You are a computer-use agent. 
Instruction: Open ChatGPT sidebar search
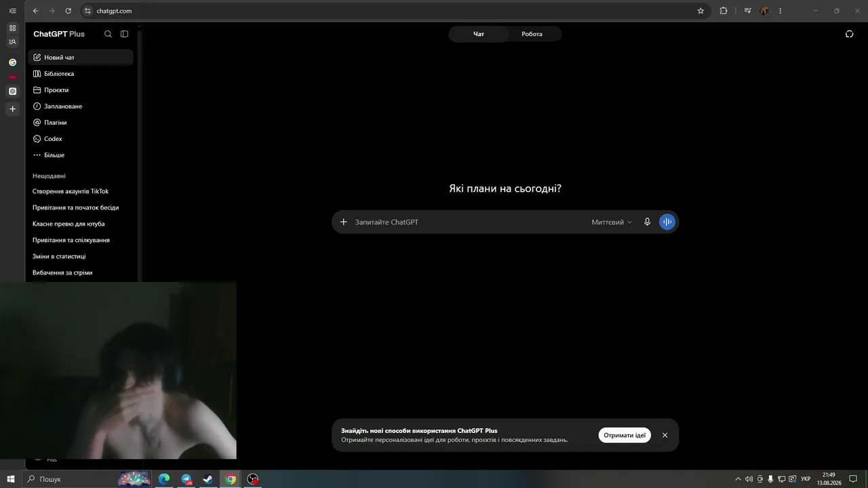pos(108,34)
